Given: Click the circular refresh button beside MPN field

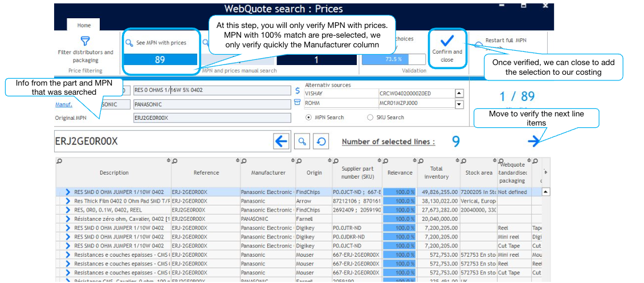Looking at the screenshot, I should (321, 141).
